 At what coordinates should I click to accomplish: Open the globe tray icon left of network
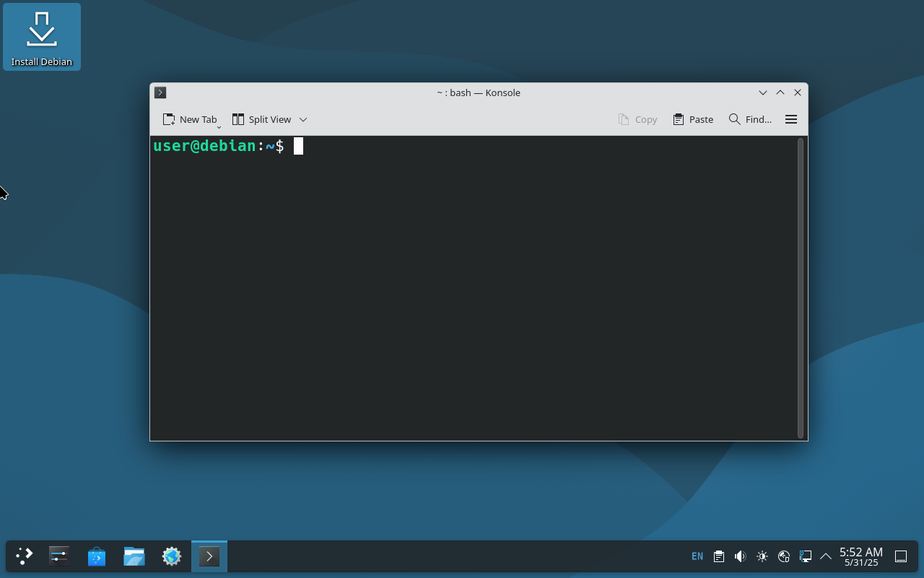784,556
